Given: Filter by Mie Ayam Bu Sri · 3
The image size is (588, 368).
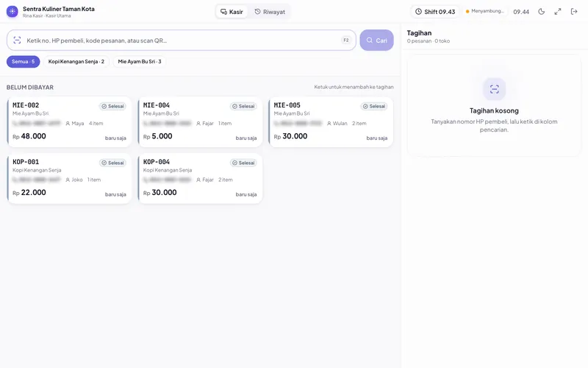Looking at the screenshot, I should pyautogui.click(x=140, y=62).
